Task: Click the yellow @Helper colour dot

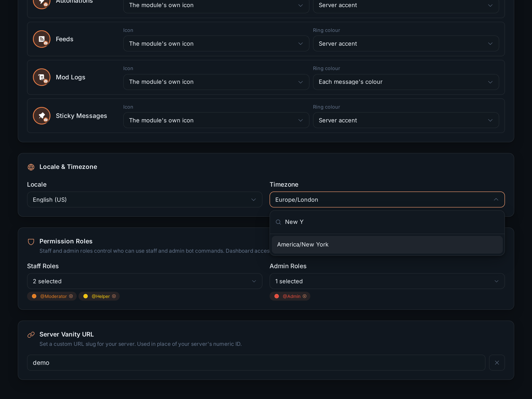Action: pos(86,296)
